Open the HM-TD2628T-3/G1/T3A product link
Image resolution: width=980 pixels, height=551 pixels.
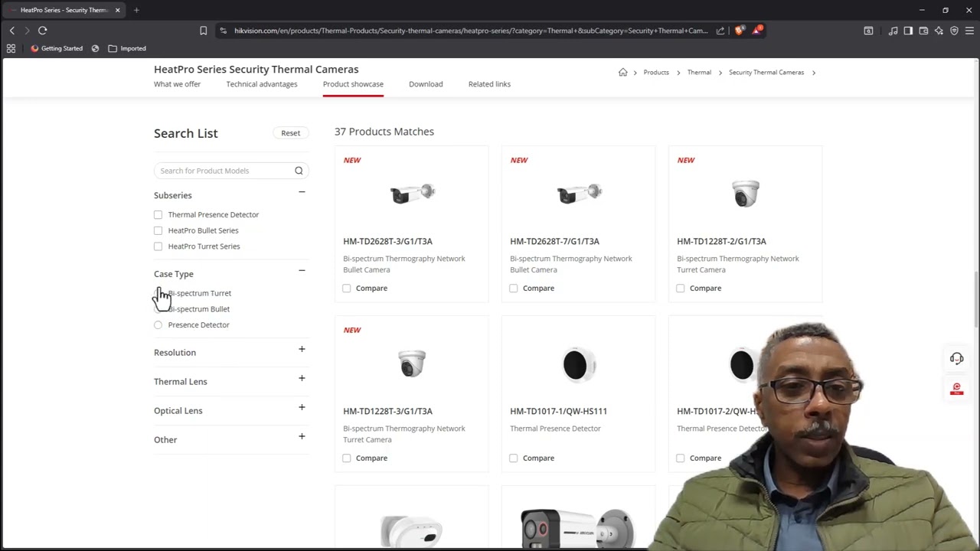(x=387, y=241)
